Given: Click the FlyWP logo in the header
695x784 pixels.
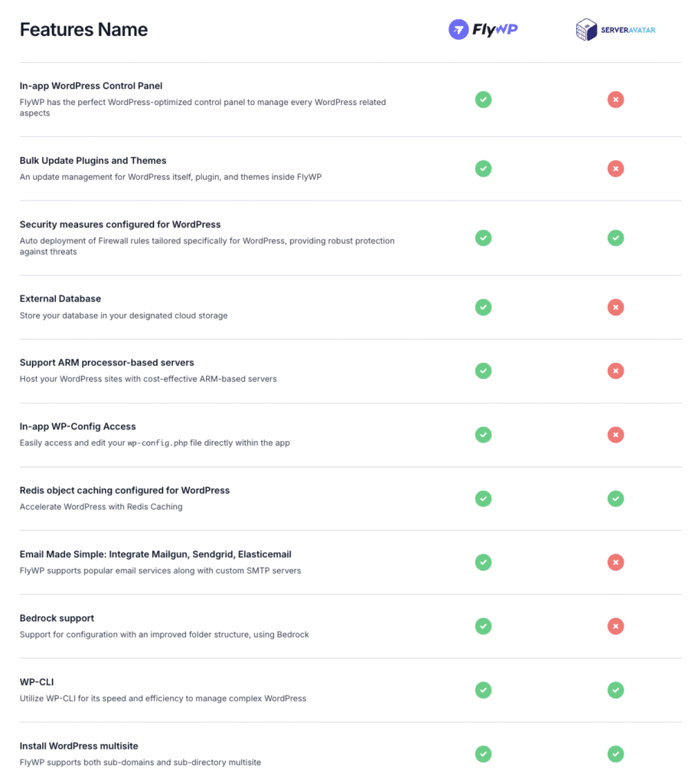Looking at the screenshot, I should [483, 30].
